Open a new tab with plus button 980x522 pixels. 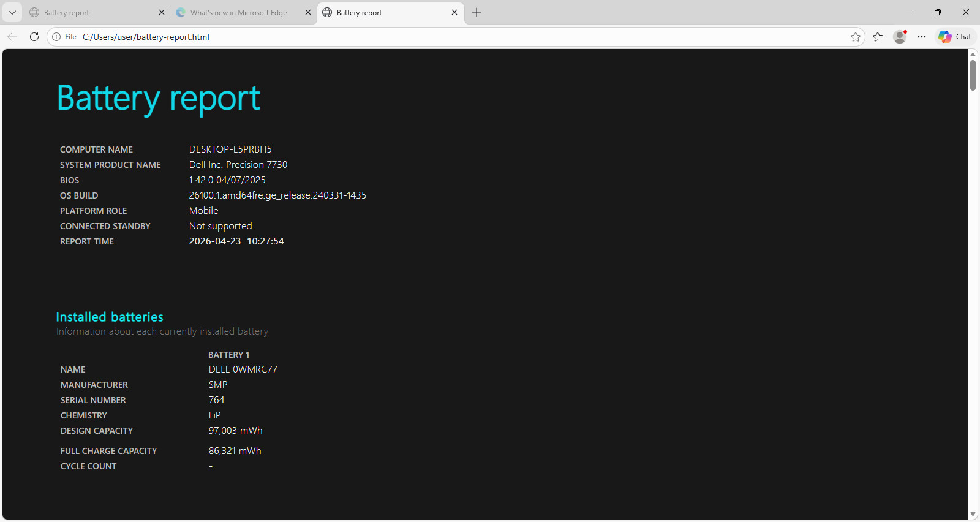[x=477, y=12]
